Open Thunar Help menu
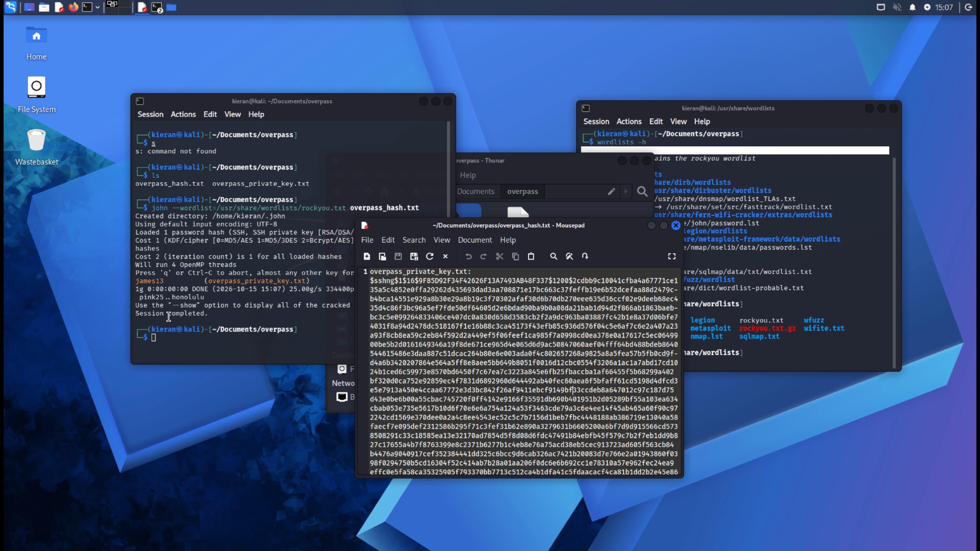Image resolution: width=980 pixels, height=551 pixels. tap(468, 175)
